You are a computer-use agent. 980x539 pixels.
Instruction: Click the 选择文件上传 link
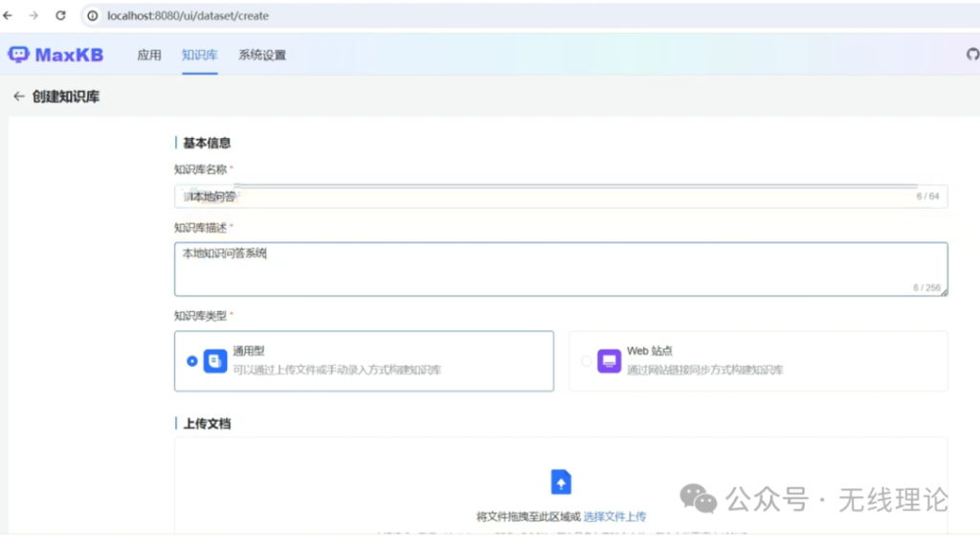(x=614, y=516)
